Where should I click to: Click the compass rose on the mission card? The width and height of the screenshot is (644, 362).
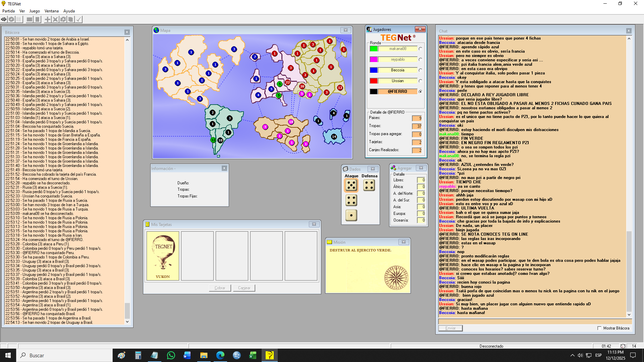(x=396, y=278)
